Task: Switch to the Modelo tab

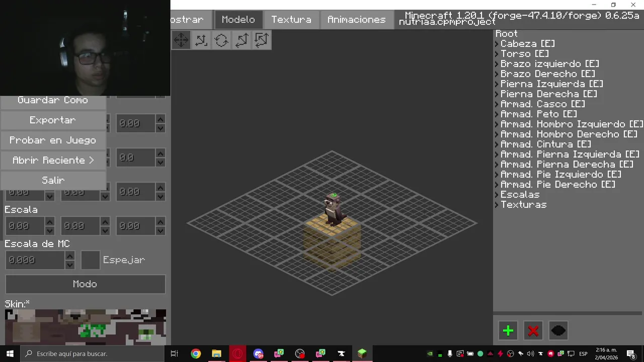Action: [238, 20]
